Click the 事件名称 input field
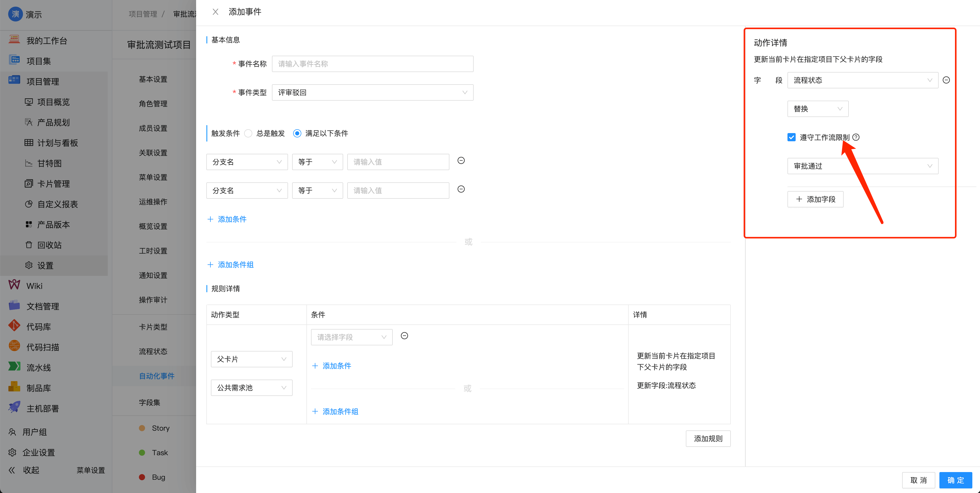This screenshot has width=980, height=493. pyautogui.click(x=372, y=64)
